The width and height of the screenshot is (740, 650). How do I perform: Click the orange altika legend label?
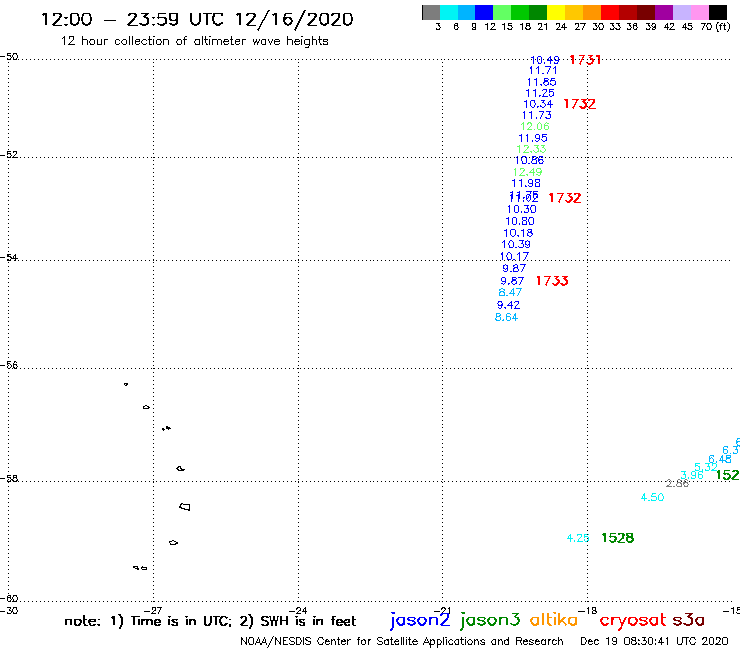tap(554, 619)
